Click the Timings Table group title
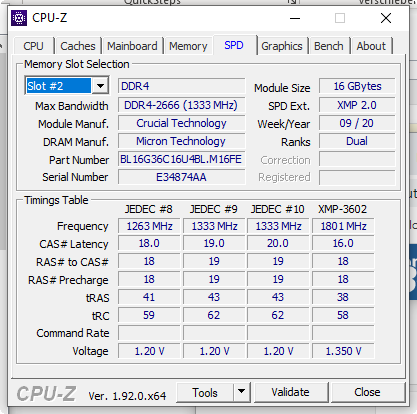 click(x=56, y=200)
